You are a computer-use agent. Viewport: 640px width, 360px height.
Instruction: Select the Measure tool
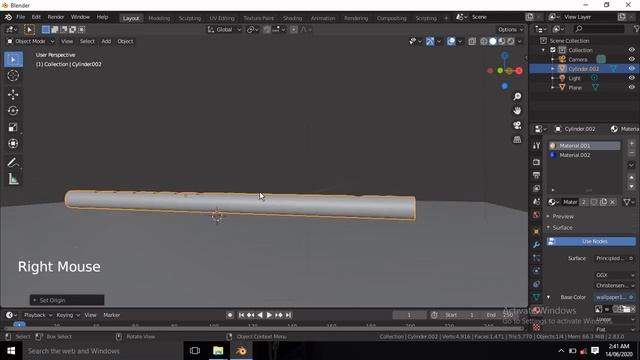[13, 179]
